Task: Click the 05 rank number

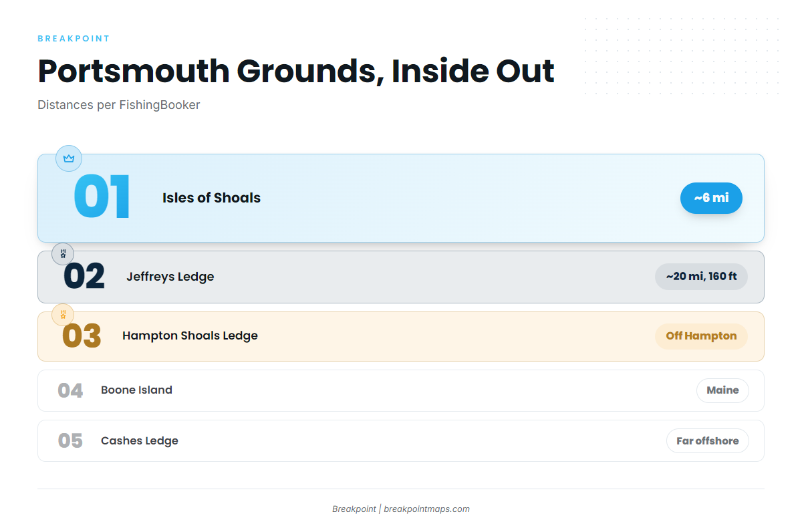Action: coord(70,441)
